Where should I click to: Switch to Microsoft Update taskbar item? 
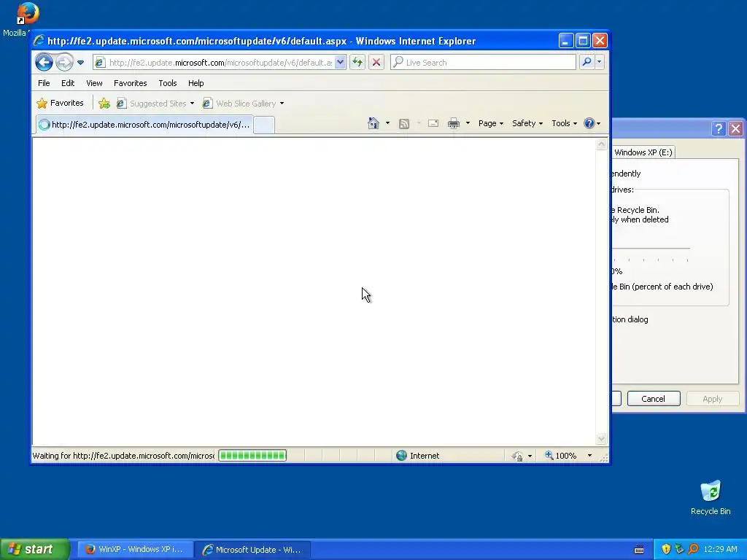point(253,550)
